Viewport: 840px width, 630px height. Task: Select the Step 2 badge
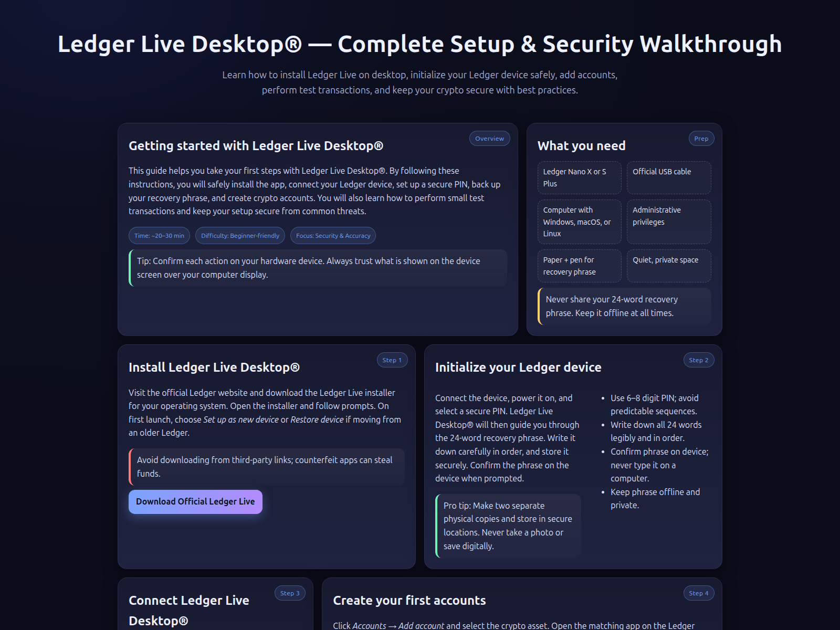(x=698, y=360)
